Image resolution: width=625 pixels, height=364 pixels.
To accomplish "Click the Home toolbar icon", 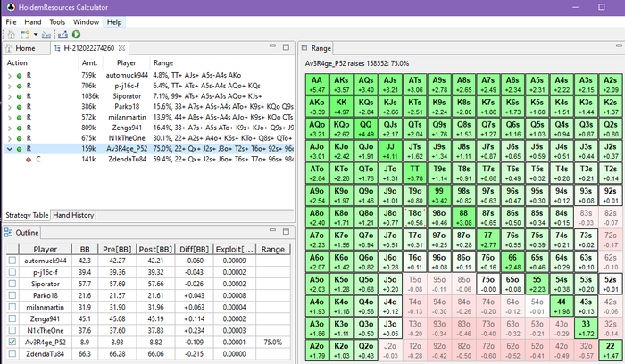I will pos(11,35).
